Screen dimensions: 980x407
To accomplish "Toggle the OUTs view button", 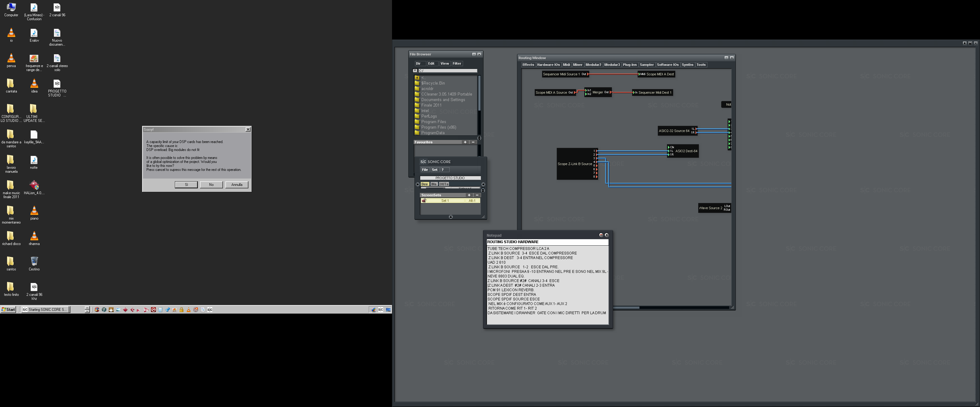I will 444,184.
